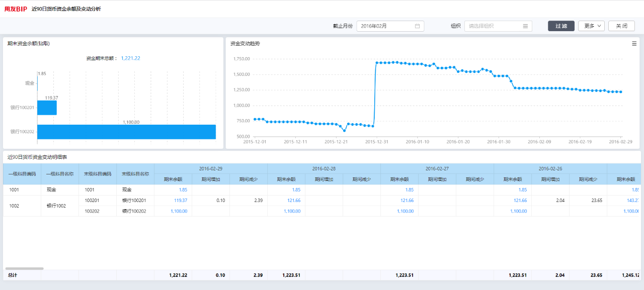Open the trend chart hamburger menu
This screenshot has height=290, width=644.
click(634, 44)
